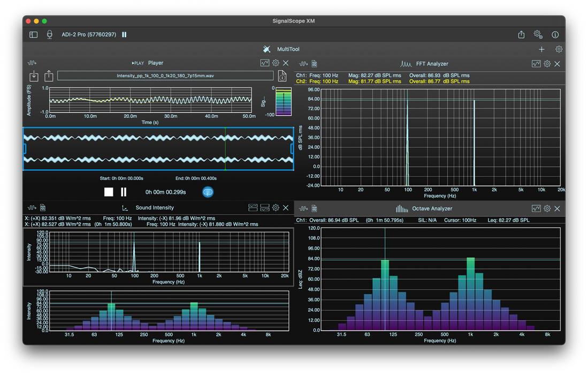The image size is (588, 375).
Task: Click the Player tool title
Action: click(x=156, y=63)
